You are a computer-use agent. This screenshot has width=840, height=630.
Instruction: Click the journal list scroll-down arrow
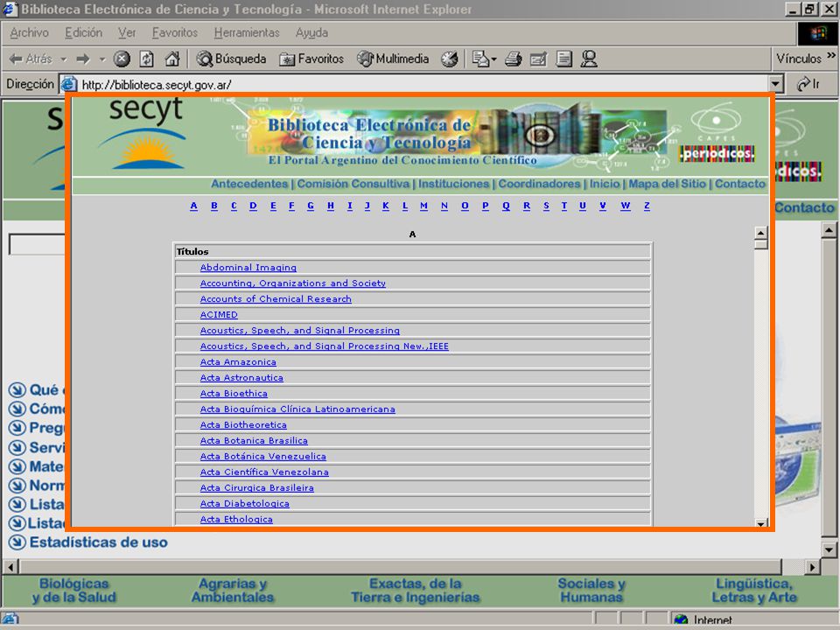pyautogui.click(x=760, y=523)
